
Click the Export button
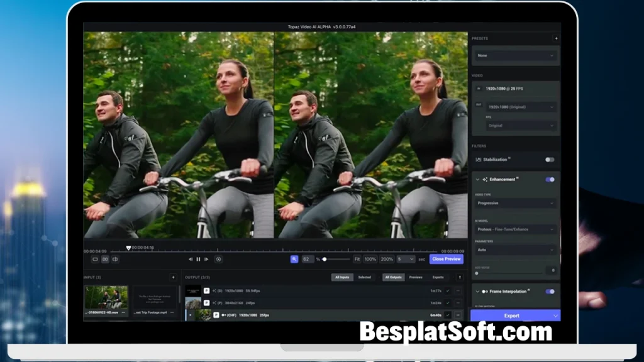point(512,315)
